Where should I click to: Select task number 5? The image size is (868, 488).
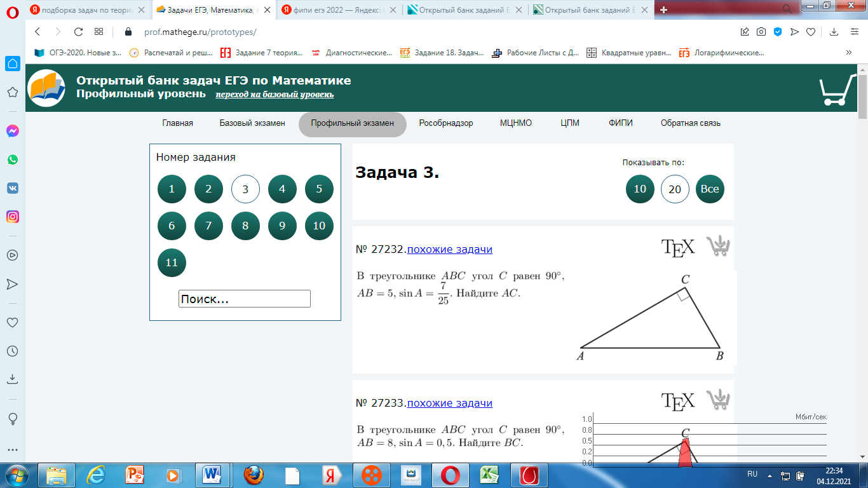tap(319, 189)
